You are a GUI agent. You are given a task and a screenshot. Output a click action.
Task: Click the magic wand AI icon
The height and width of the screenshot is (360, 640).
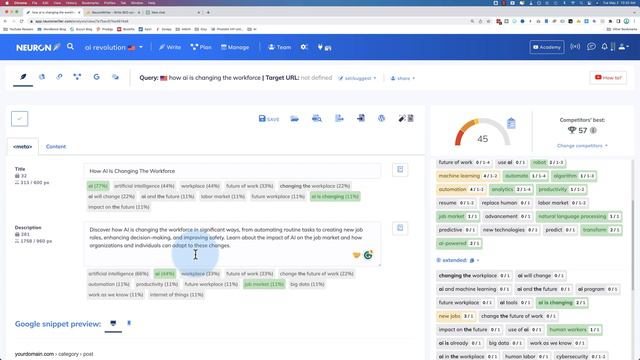(406, 118)
